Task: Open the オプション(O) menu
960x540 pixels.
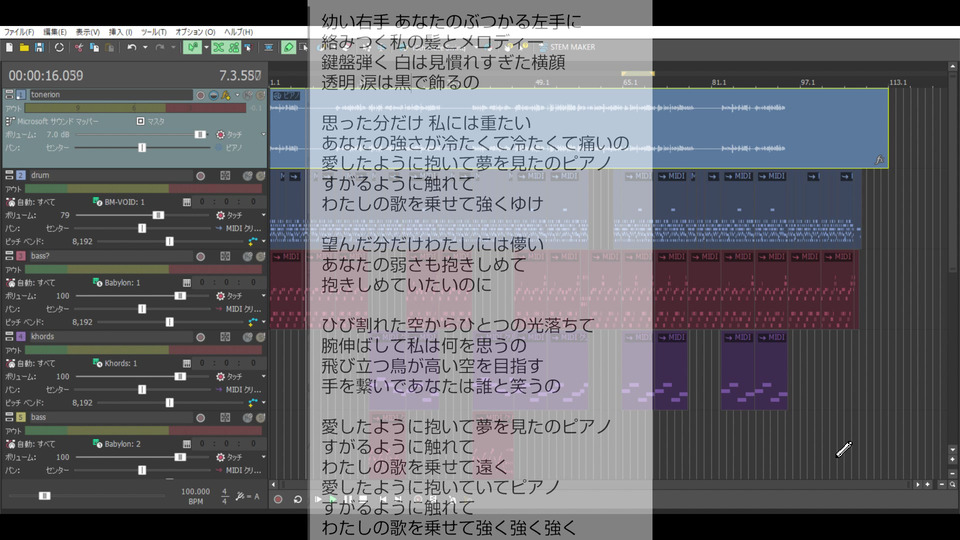Action: point(195,32)
